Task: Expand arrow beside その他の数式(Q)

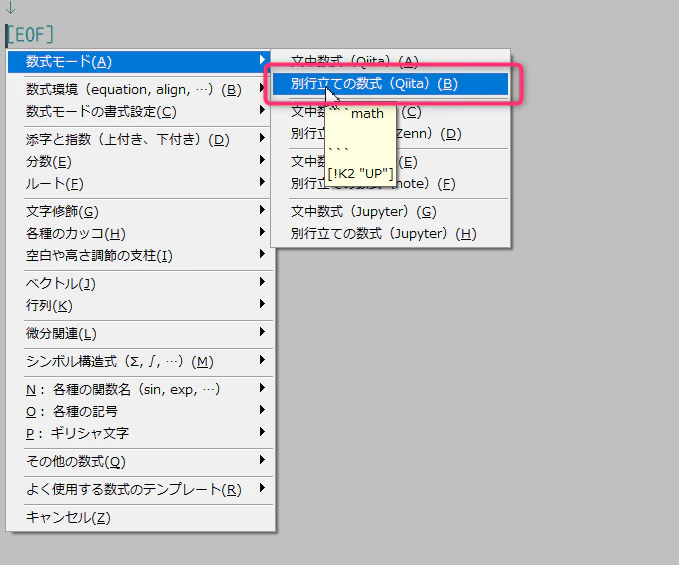Action: tap(262, 459)
